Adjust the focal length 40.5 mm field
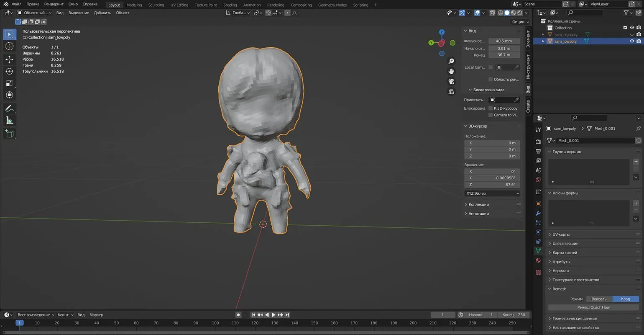This screenshot has width=644, height=335. [x=504, y=41]
